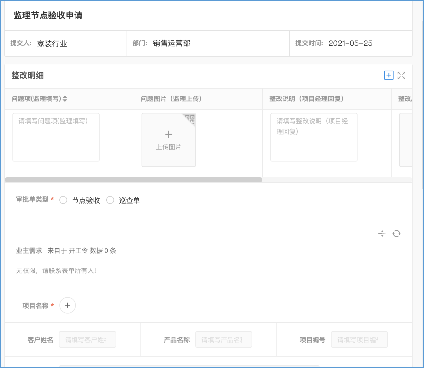424x369 pixels.
Task: Select the 节点验收 radio option
Action: coord(63,200)
